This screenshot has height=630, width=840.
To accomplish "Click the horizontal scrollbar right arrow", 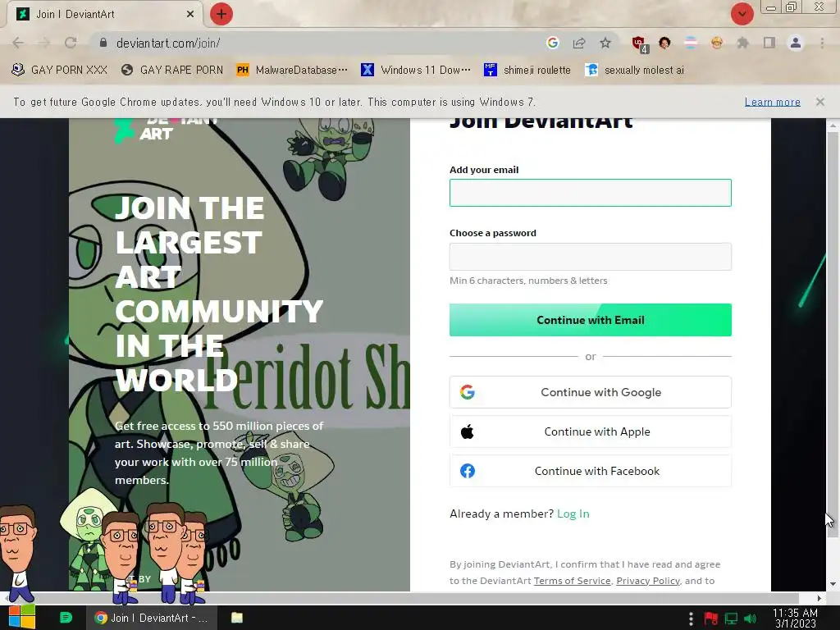I will [x=819, y=598].
